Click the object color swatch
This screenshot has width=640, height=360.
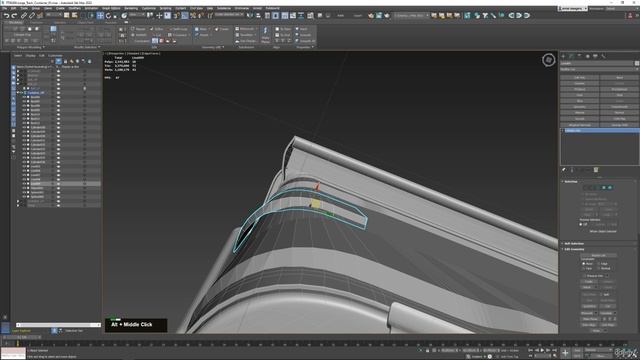(x=637, y=63)
